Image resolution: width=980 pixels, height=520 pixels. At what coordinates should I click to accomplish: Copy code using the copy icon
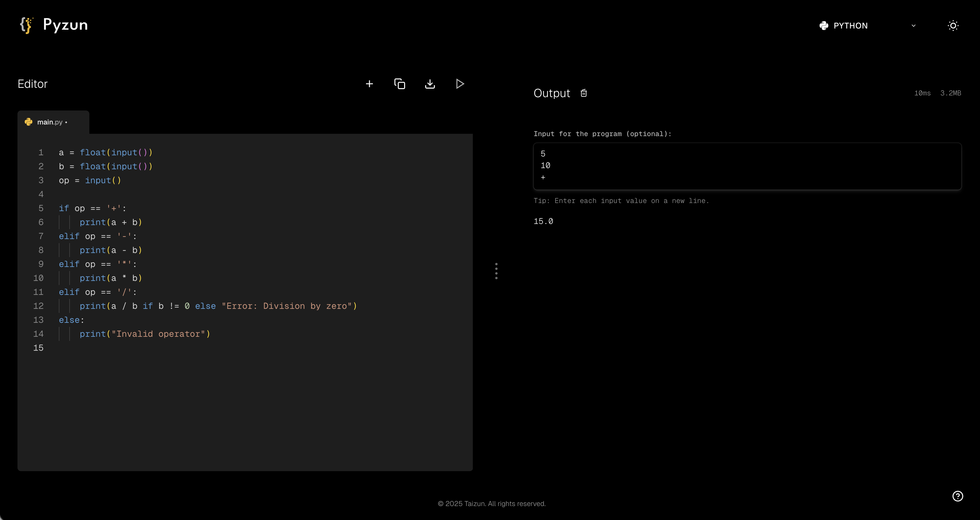pos(399,84)
